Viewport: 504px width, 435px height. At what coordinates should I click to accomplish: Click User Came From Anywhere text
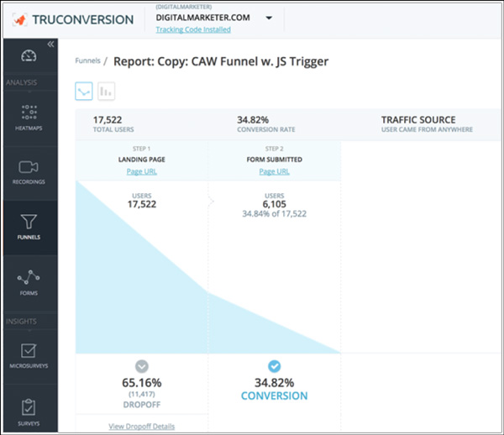427,129
